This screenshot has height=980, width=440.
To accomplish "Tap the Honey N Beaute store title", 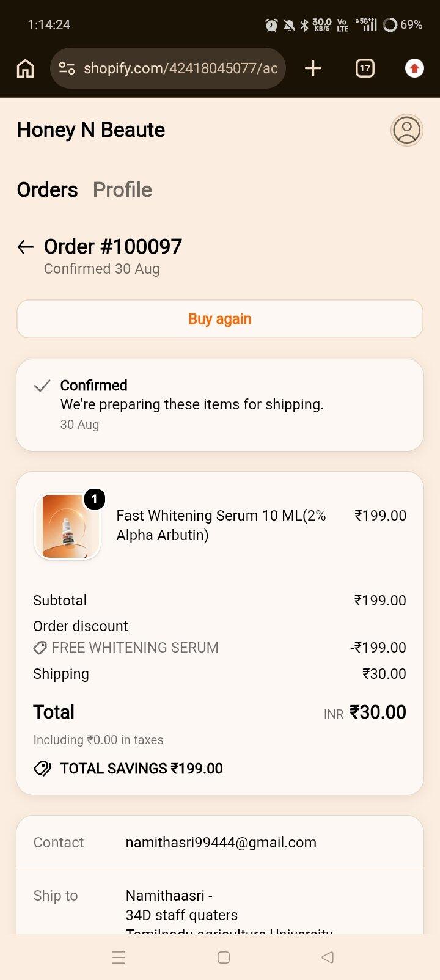I will [91, 130].
